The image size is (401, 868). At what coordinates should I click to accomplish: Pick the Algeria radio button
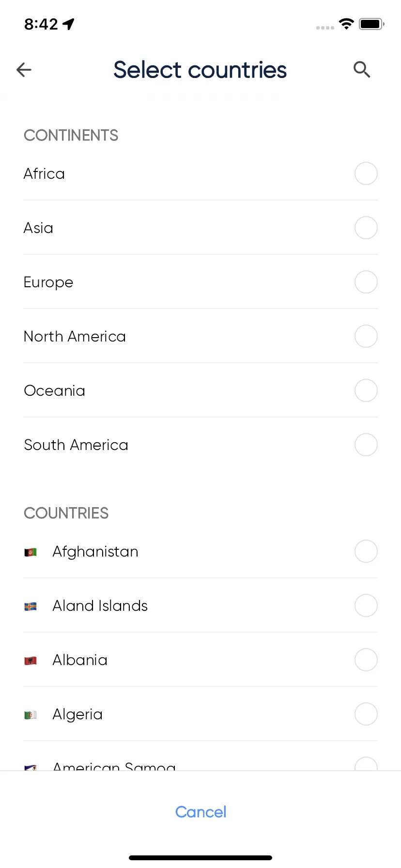click(x=366, y=714)
